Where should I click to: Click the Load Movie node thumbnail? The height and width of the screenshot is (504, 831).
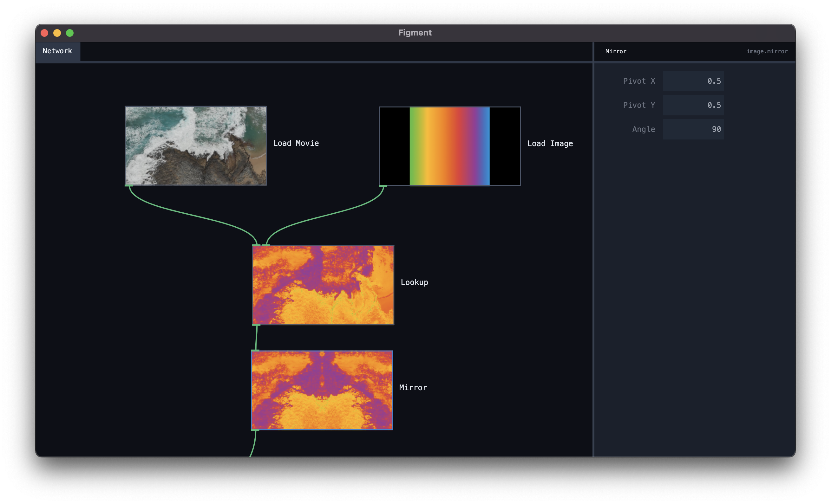196,146
